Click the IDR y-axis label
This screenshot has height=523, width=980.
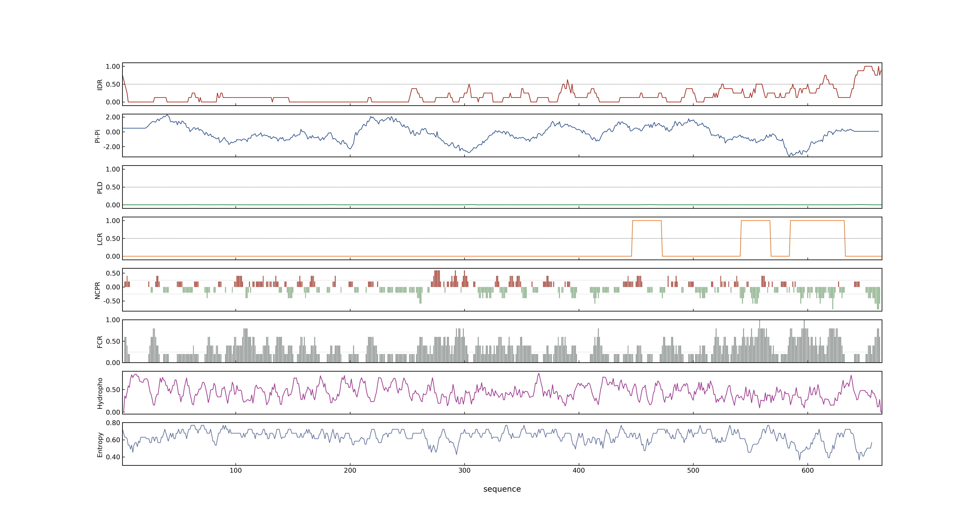click(100, 85)
